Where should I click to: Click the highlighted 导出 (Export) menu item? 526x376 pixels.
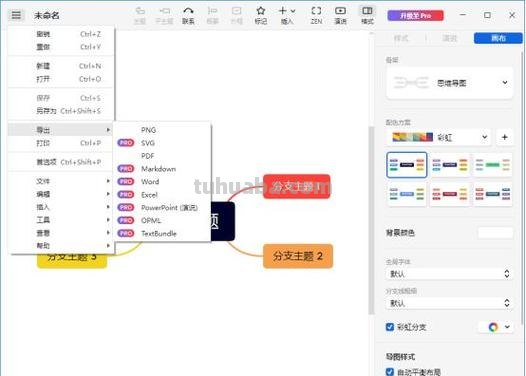point(61,130)
